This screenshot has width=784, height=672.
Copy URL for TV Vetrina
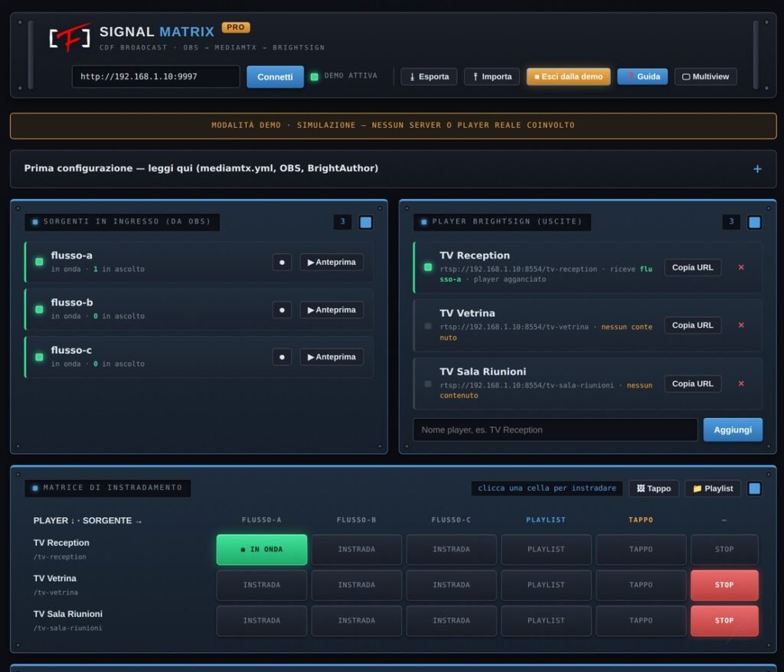pos(692,325)
